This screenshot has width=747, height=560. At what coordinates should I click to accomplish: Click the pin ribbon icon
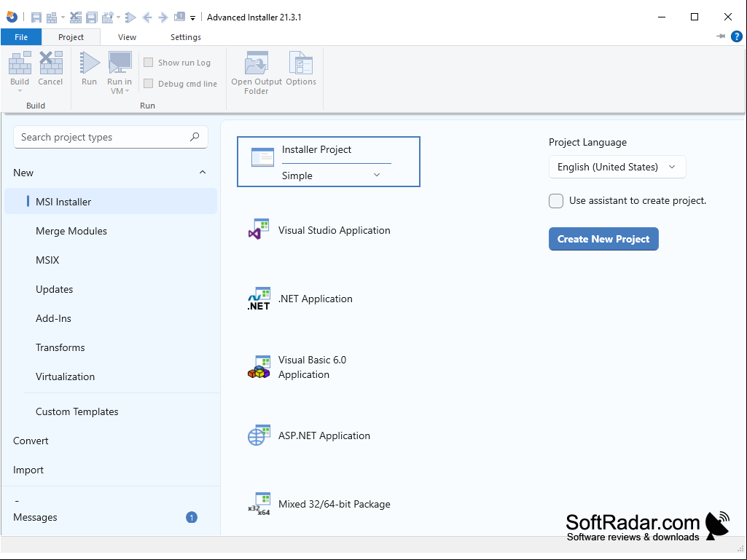(721, 36)
